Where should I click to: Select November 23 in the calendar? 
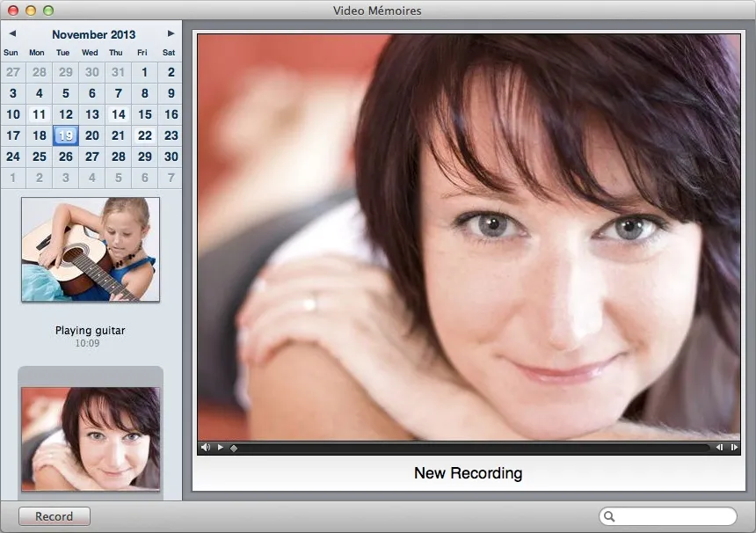pos(171,135)
